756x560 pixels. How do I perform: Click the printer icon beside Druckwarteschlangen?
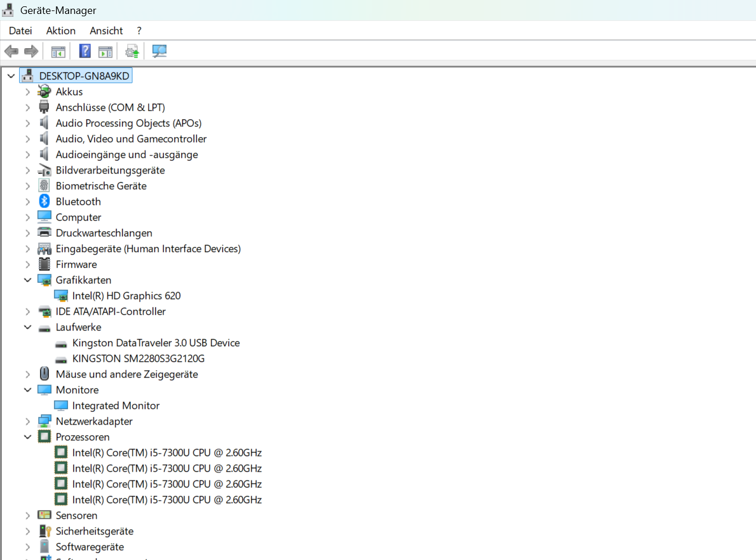click(44, 232)
